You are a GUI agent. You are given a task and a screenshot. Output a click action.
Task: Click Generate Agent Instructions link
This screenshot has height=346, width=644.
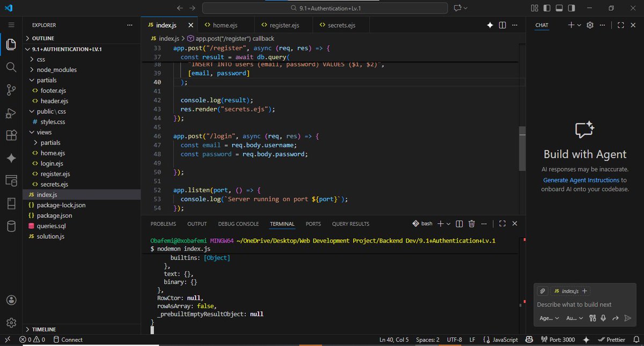pyautogui.click(x=581, y=180)
